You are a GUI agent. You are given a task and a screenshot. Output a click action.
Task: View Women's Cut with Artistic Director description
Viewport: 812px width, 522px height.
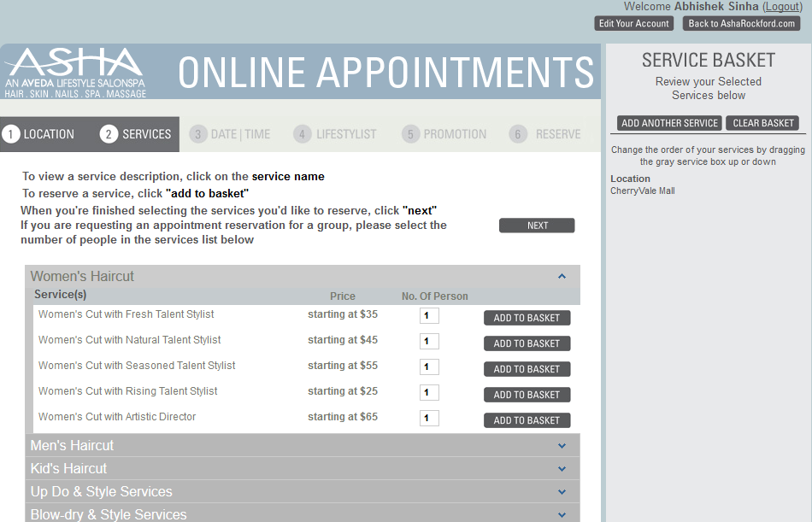[117, 417]
